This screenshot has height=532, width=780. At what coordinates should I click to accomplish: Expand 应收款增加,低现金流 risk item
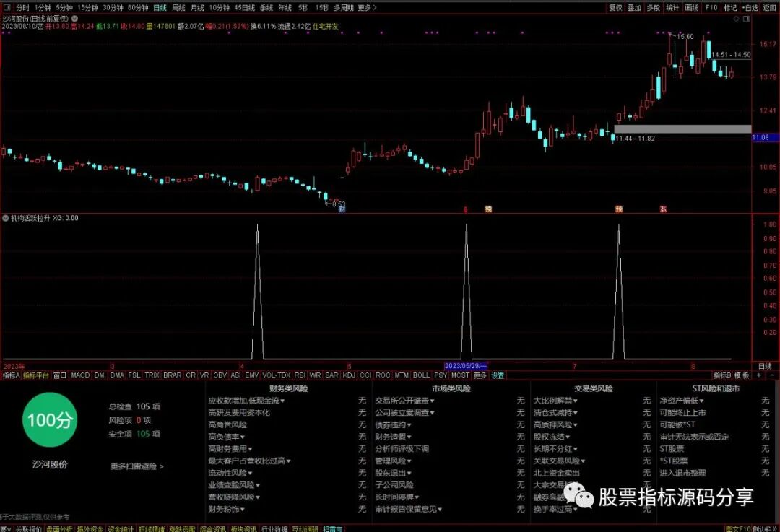click(246, 401)
